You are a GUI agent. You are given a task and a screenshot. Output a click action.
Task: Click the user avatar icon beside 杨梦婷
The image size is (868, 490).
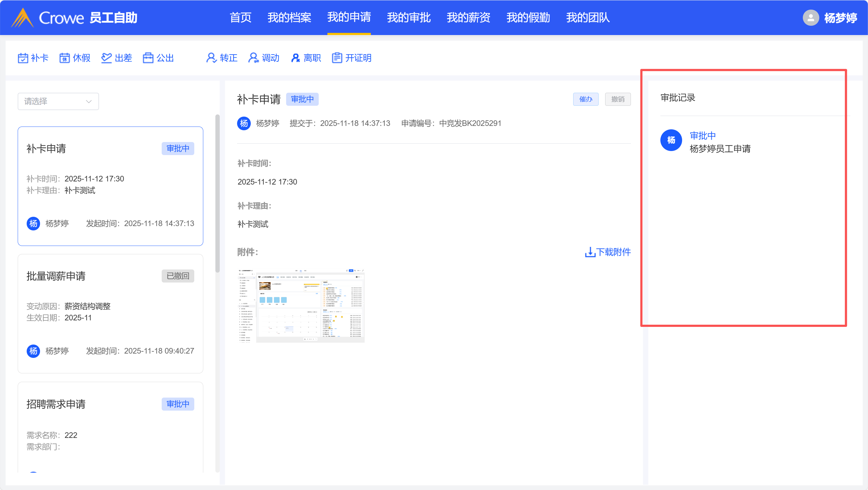pyautogui.click(x=811, y=17)
